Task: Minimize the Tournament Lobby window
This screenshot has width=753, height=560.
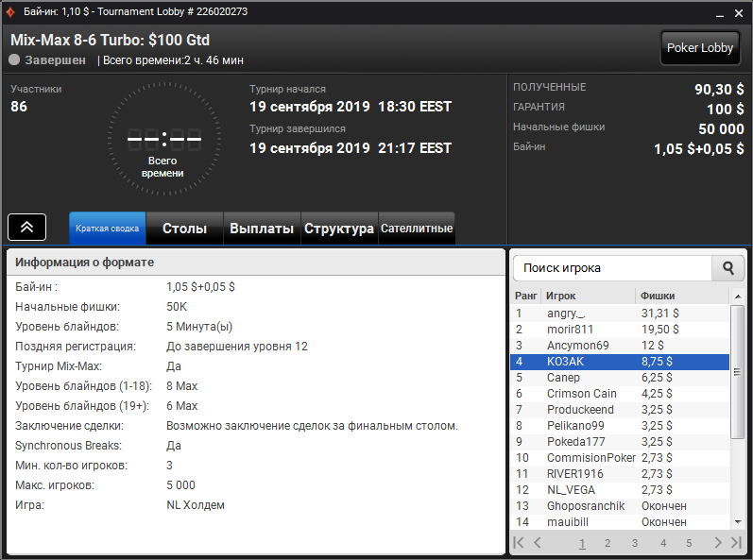Action: coord(719,13)
